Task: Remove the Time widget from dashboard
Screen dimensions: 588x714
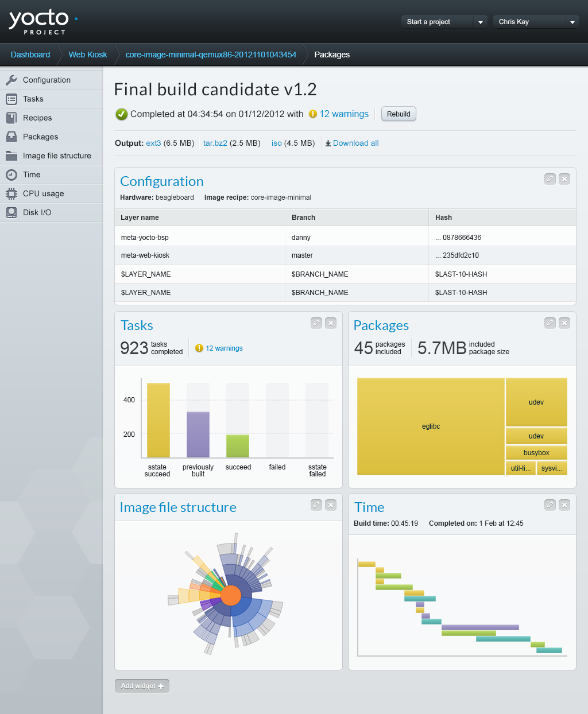Action: click(564, 505)
